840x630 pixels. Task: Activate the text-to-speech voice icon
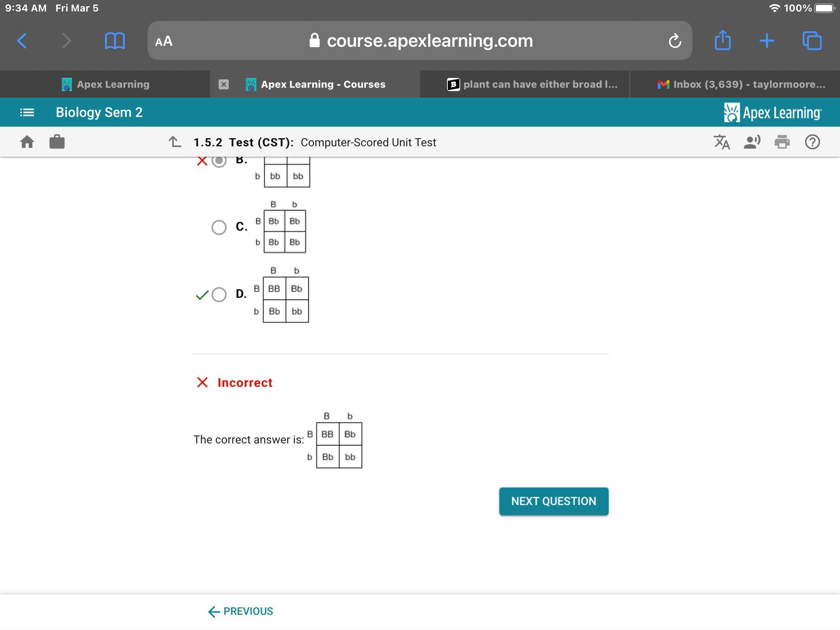point(752,142)
